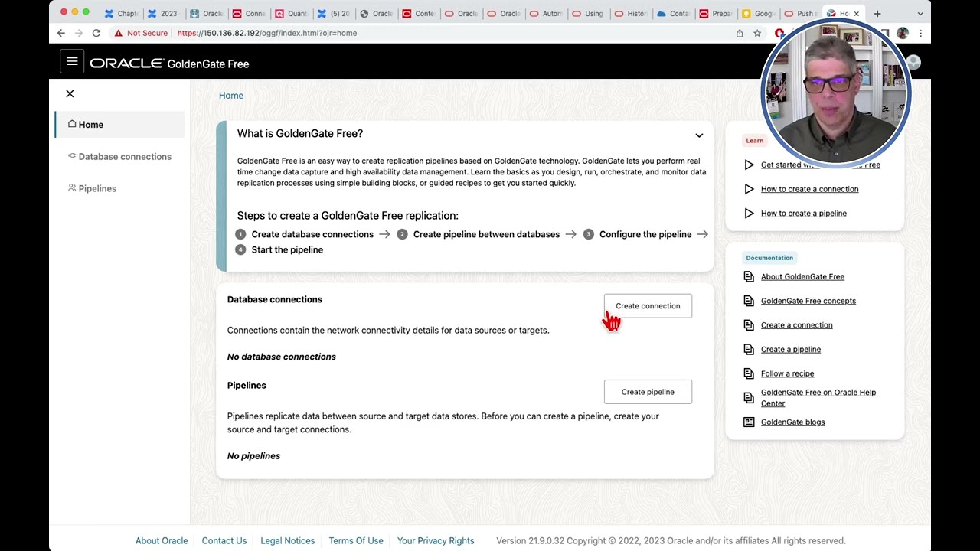Open About Oracle footer link
This screenshot has width=980, height=551.
coord(162,541)
